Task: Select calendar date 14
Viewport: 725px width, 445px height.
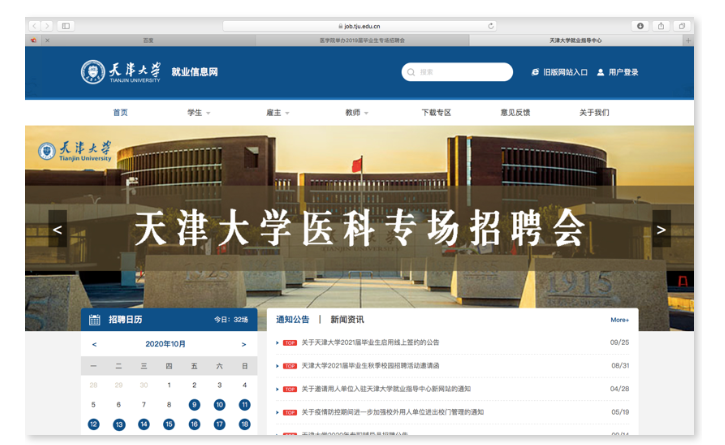Action: [x=144, y=424]
